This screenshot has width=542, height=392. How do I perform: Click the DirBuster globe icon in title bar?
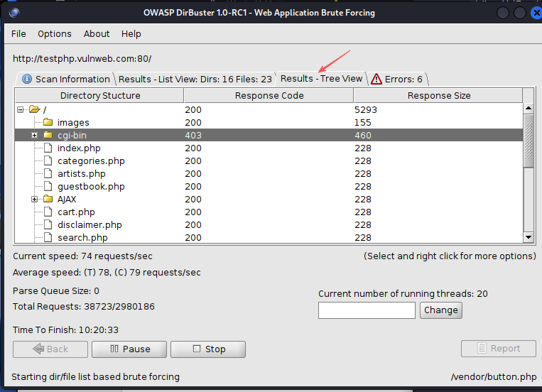[x=14, y=13]
